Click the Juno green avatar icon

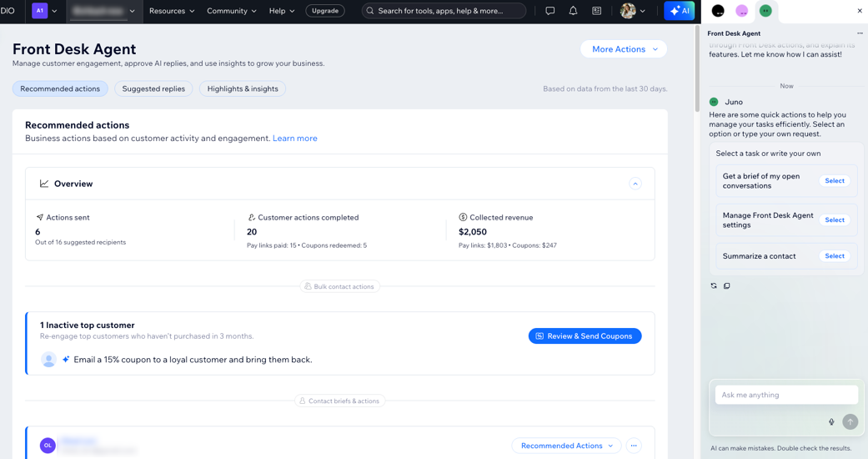(x=714, y=102)
